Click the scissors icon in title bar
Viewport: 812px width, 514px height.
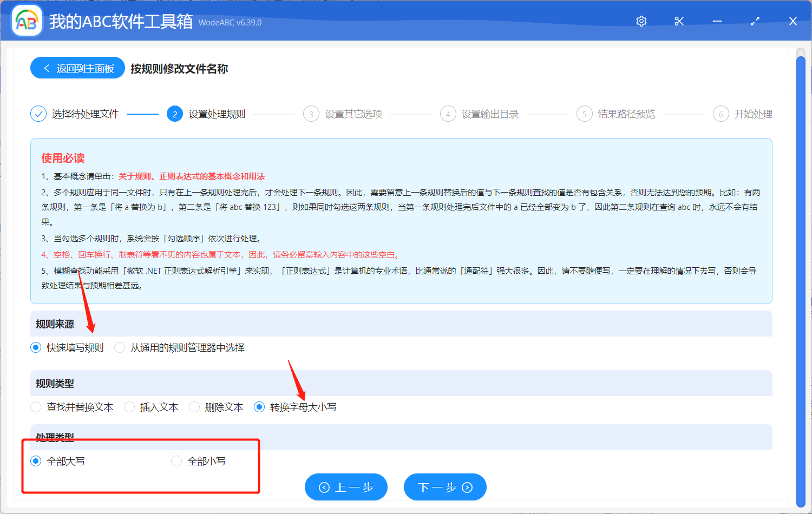pyautogui.click(x=679, y=21)
